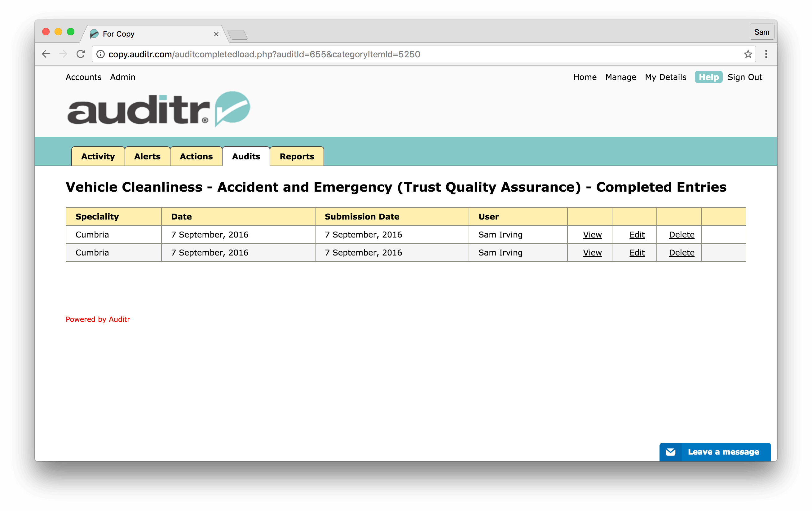Switch to the Actions tab

[x=196, y=157]
